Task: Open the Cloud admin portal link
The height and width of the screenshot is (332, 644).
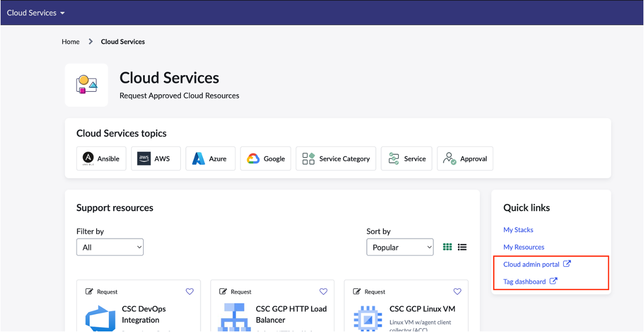Action: [x=531, y=264]
